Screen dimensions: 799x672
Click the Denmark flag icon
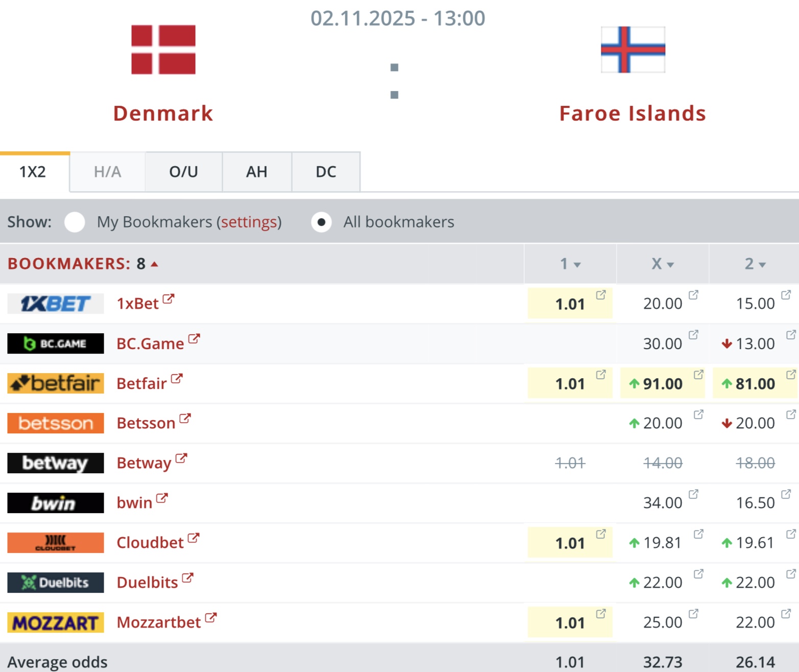(x=163, y=50)
